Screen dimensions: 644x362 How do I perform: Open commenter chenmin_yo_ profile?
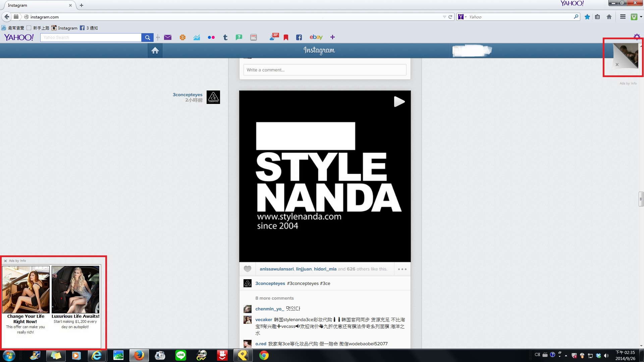(x=270, y=309)
